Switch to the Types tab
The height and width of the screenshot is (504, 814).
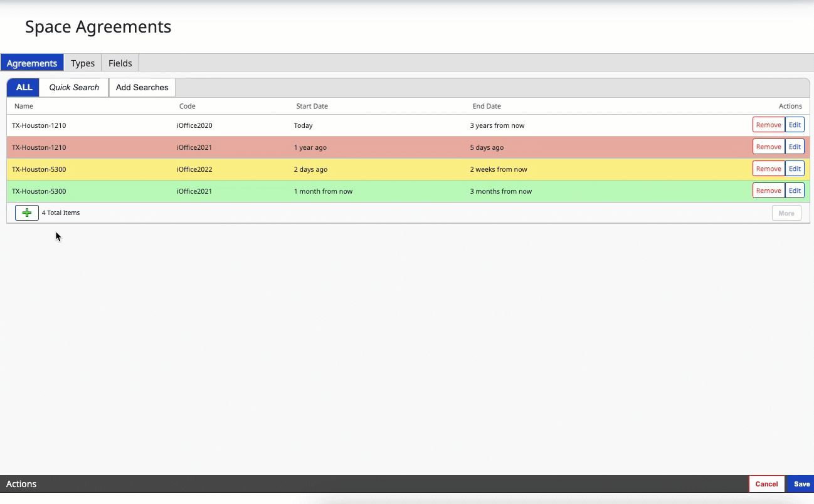click(82, 63)
